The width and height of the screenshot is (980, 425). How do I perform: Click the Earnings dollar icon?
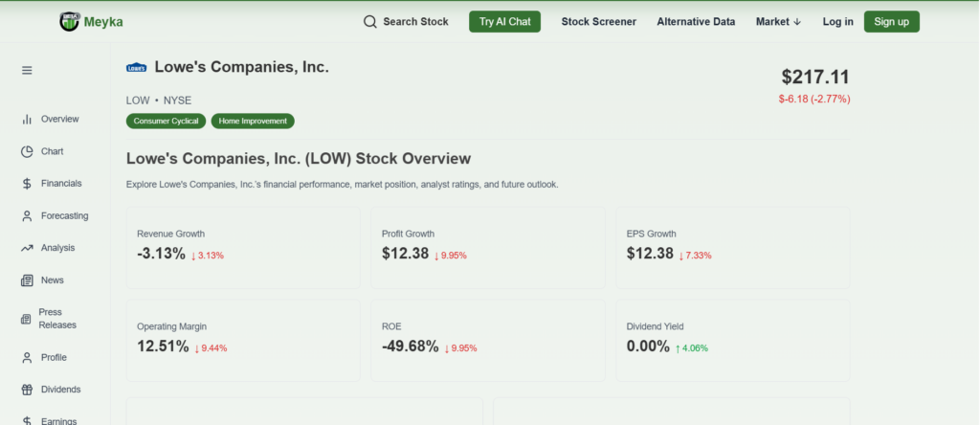tap(27, 421)
